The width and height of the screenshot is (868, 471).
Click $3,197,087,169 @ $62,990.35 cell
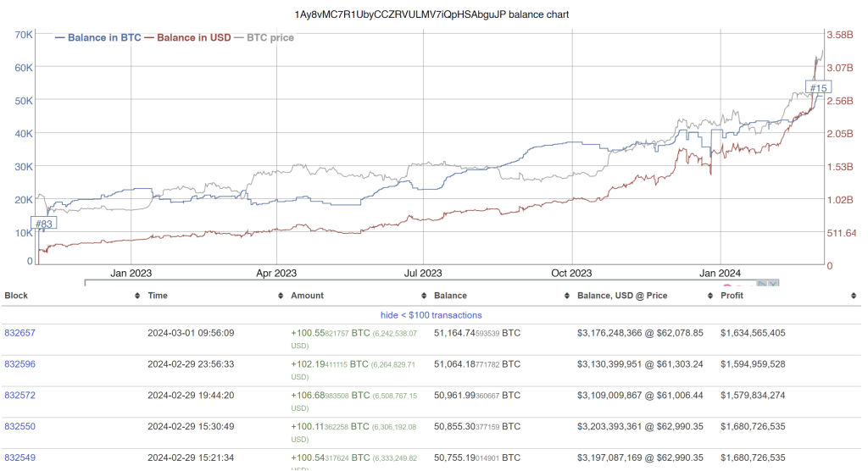pos(641,457)
